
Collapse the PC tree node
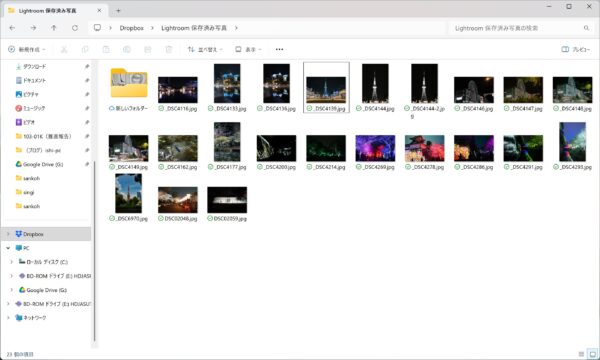8,248
